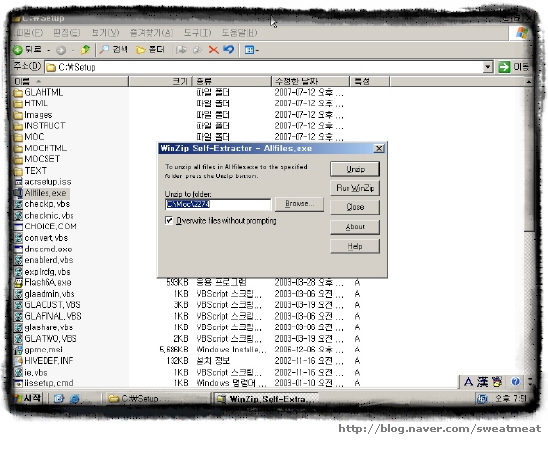Click the file list vertical scrollbar thumb
This screenshot has height=450, width=548.
529,159
